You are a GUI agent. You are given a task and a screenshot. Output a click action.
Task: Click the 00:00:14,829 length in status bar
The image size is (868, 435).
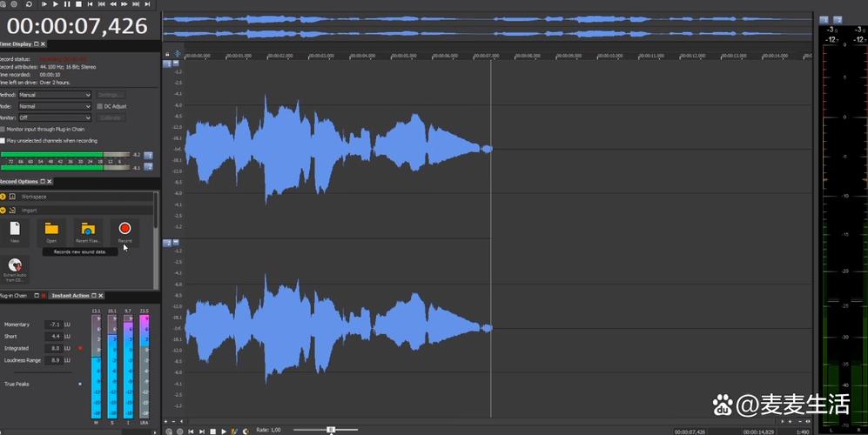click(x=758, y=432)
